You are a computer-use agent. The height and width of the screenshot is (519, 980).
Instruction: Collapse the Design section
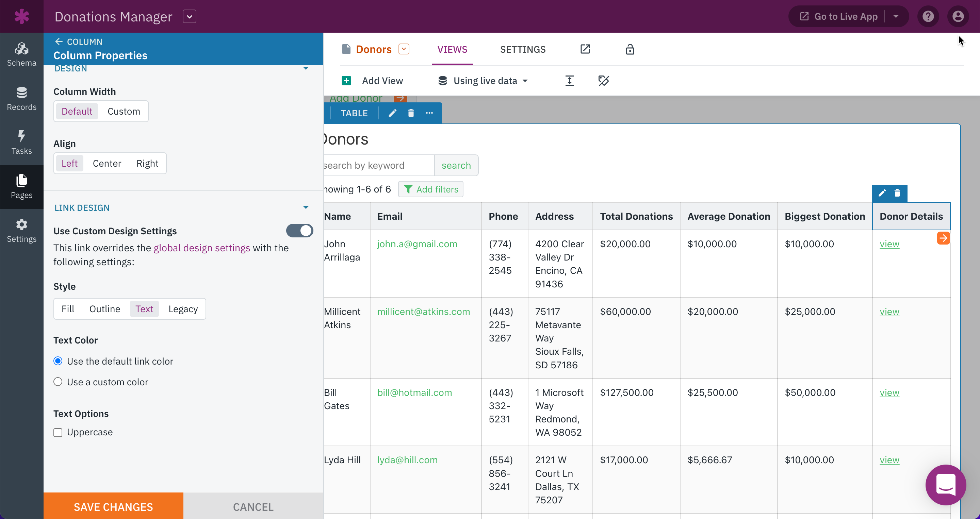[306, 68]
